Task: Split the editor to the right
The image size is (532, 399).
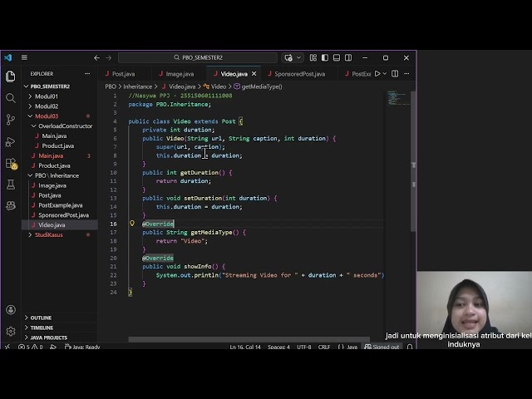Action: (395, 74)
